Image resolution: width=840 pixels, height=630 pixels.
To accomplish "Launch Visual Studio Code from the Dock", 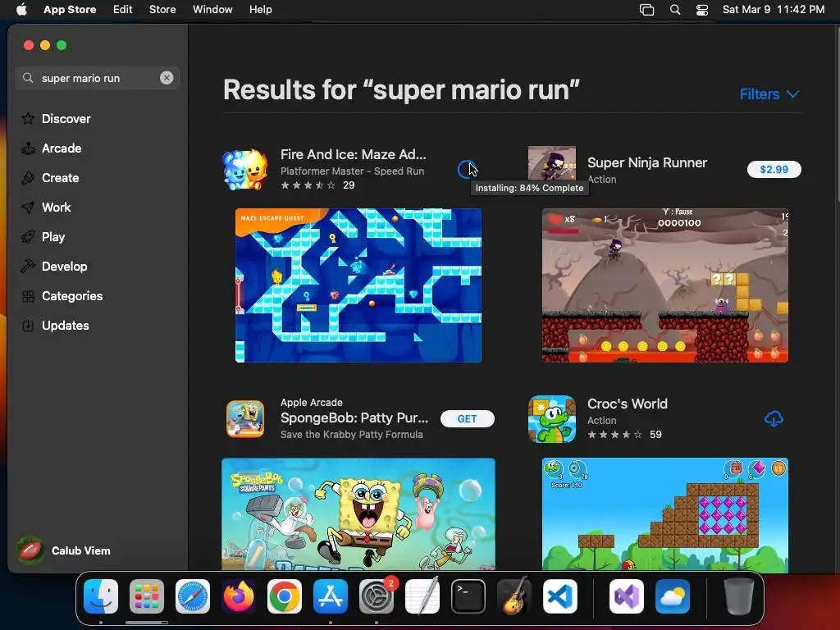I will pyautogui.click(x=559, y=596).
